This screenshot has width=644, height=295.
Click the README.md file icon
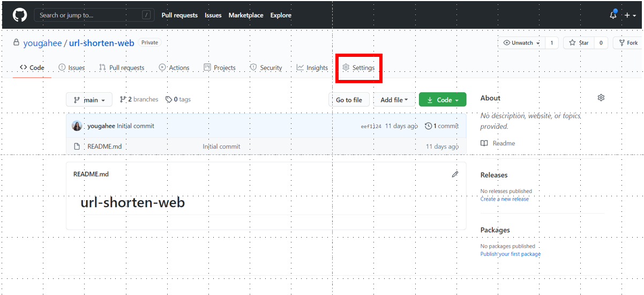(x=77, y=146)
